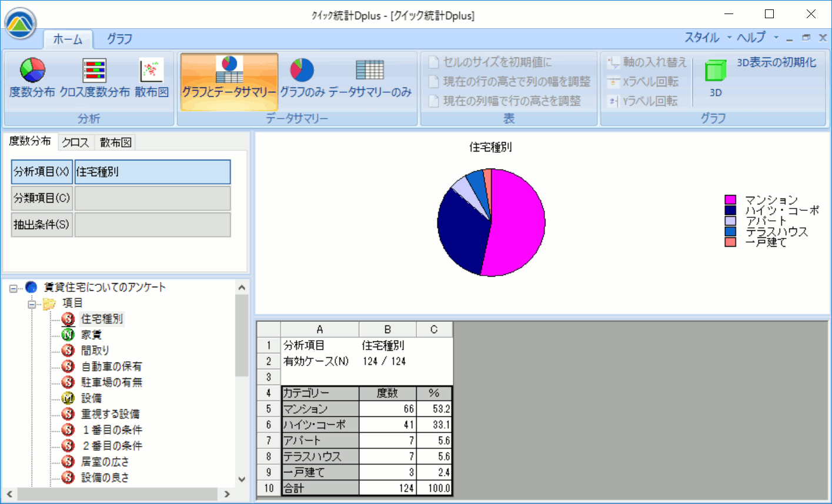The height and width of the screenshot is (504, 832).
Task: Select 家賃 item in the tree
Action: 91,335
